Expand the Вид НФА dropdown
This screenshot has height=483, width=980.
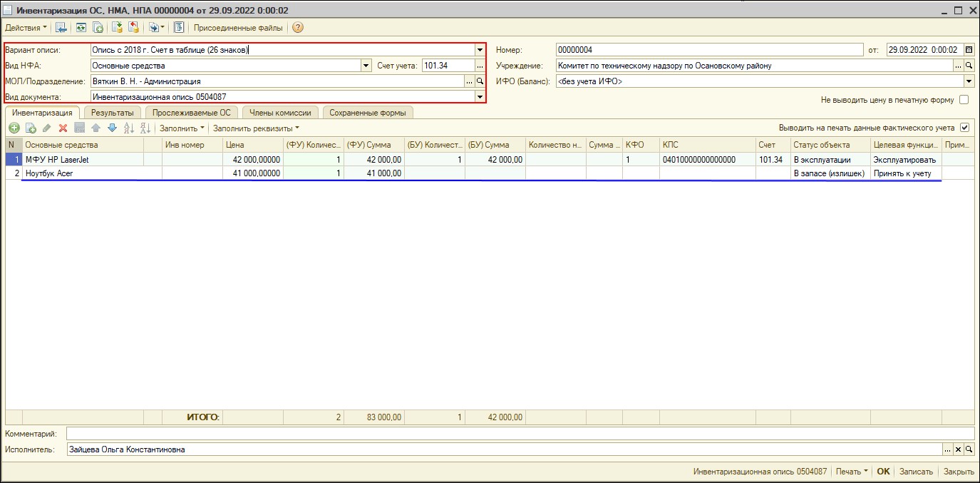(x=366, y=66)
